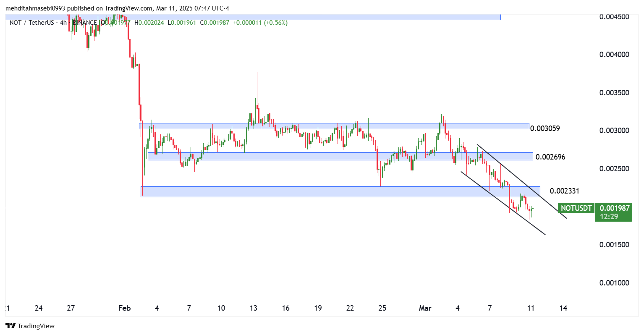644x335 pixels.
Task: Click the C0.001987 close value in legend
Action: click(215, 23)
